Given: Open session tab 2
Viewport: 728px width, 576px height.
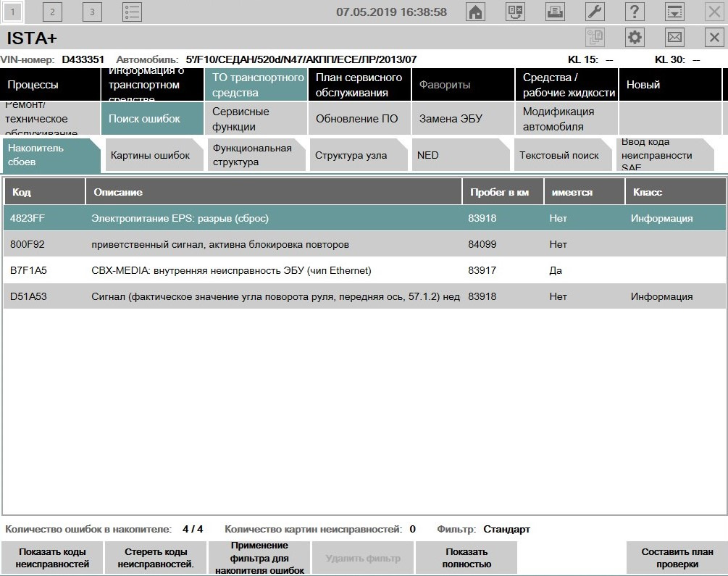Looking at the screenshot, I should click(52, 12).
